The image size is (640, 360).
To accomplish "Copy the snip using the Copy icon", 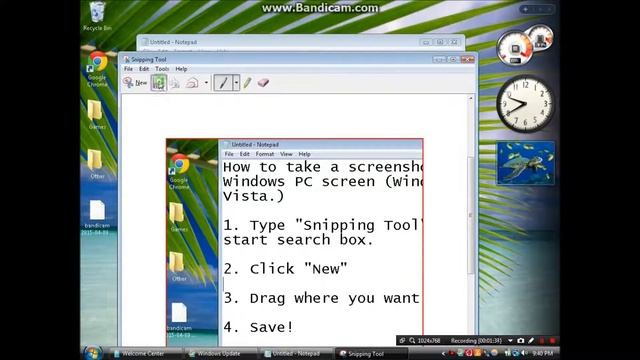I will tap(175, 83).
